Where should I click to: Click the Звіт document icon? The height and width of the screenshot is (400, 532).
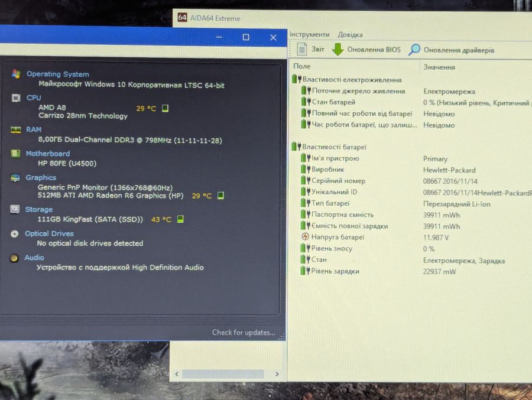(x=301, y=49)
